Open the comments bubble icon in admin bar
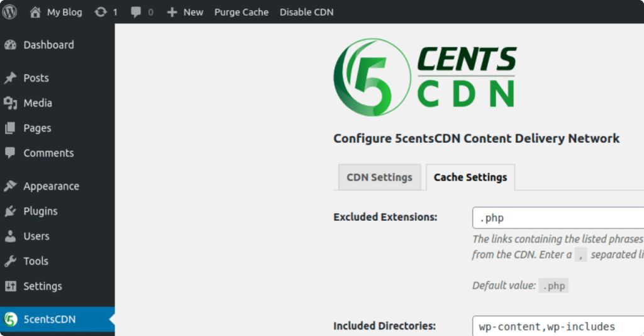Image resolution: width=644 pixels, height=336 pixels. point(136,13)
